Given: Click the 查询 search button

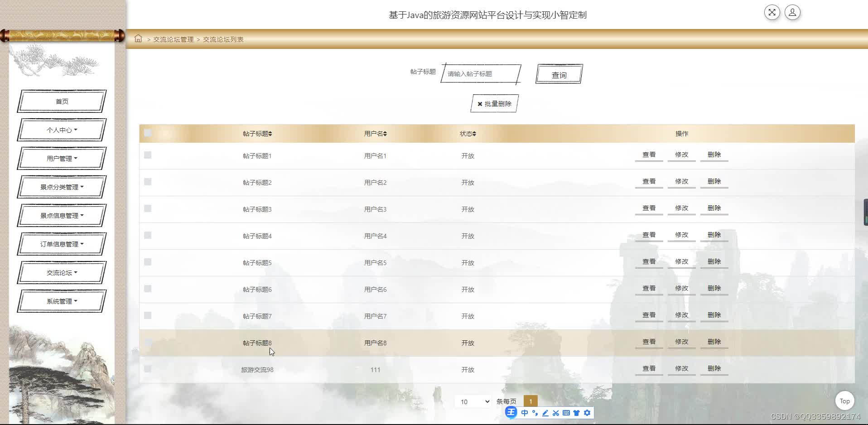Looking at the screenshot, I should (559, 74).
